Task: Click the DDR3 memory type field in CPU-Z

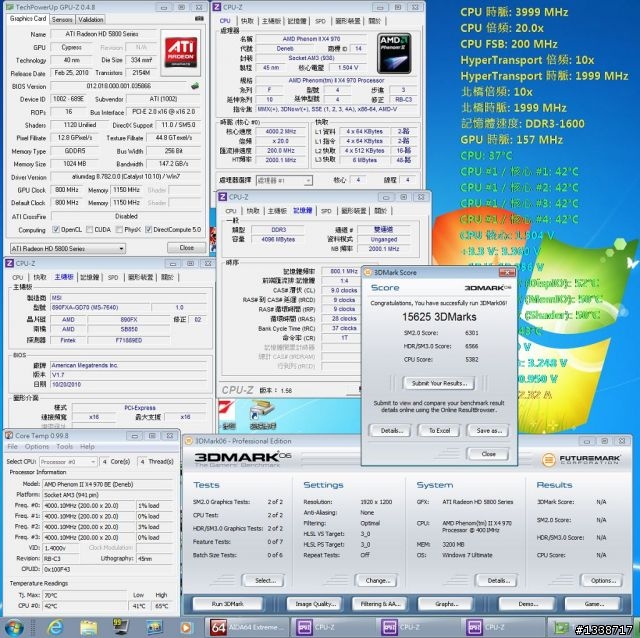Action: (x=278, y=230)
